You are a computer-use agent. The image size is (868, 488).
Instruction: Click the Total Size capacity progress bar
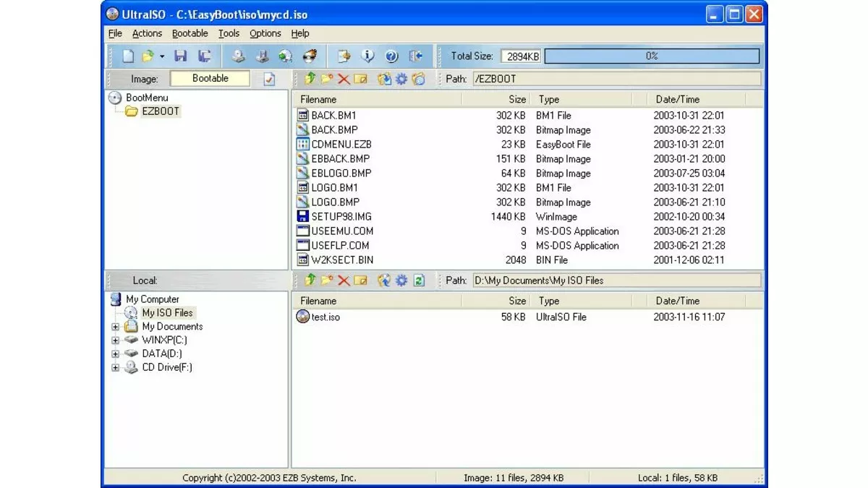[x=651, y=56]
